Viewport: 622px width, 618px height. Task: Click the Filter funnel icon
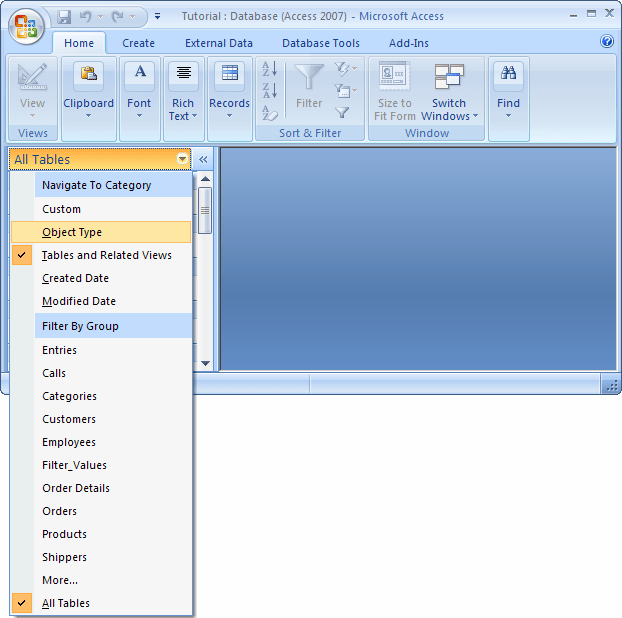pos(309,78)
